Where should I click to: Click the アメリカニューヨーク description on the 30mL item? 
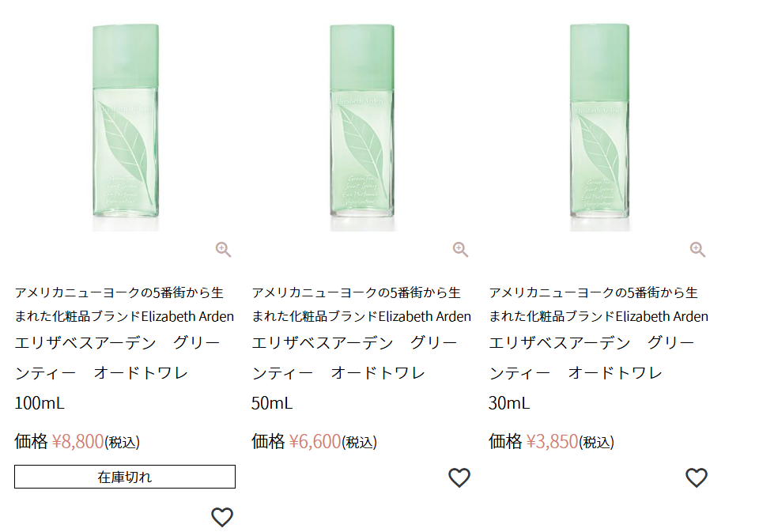(x=599, y=304)
